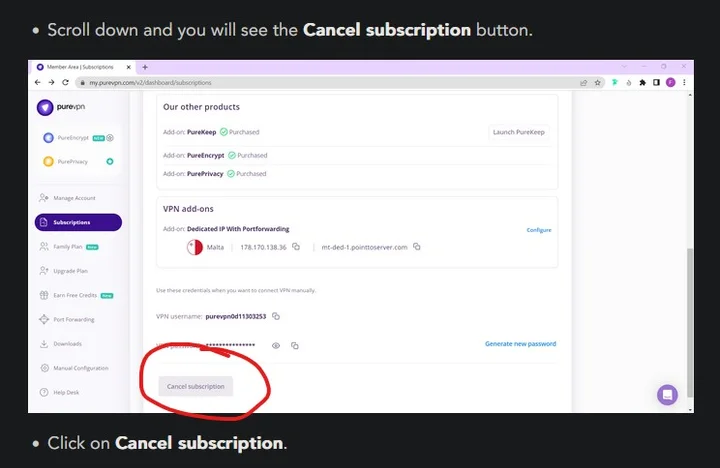The image size is (720, 468).
Task: Bookmark this page with star icon
Action: (x=598, y=82)
